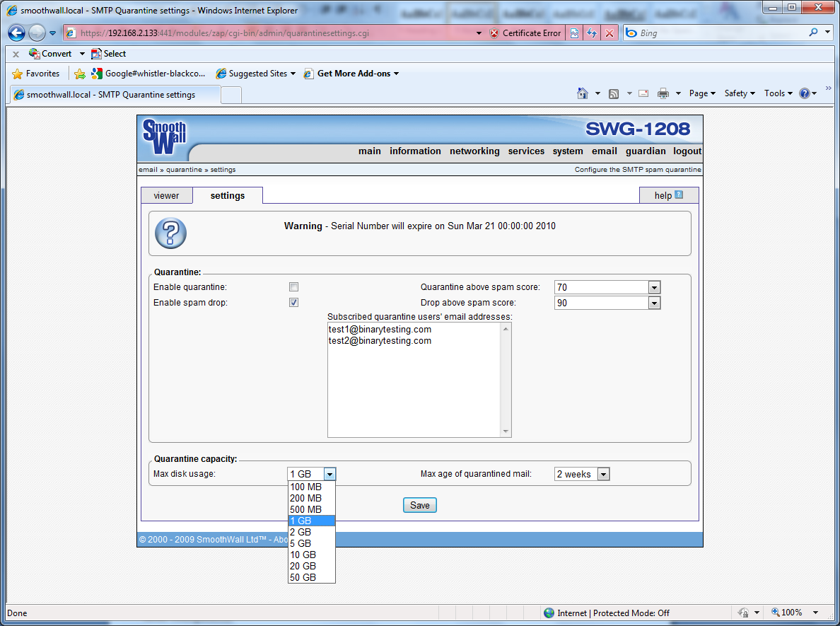Open the Page menu
Image resolution: width=840 pixels, height=626 pixels.
[x=702, y=93]
